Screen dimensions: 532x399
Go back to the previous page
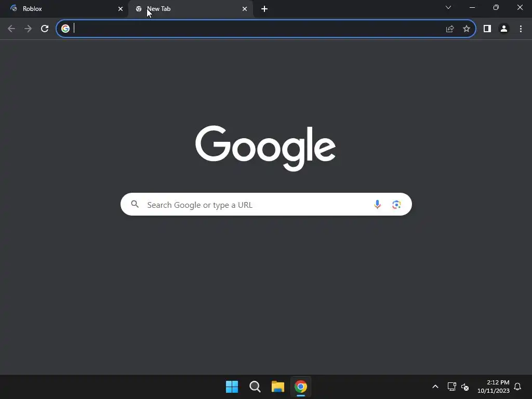[11, 29]
